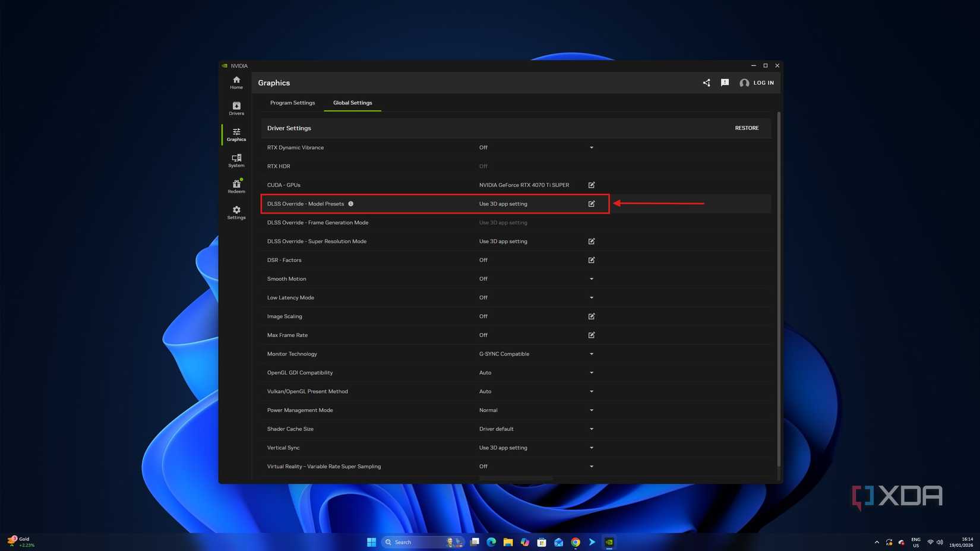Open the System section in the sidebar

click(236, 161)
